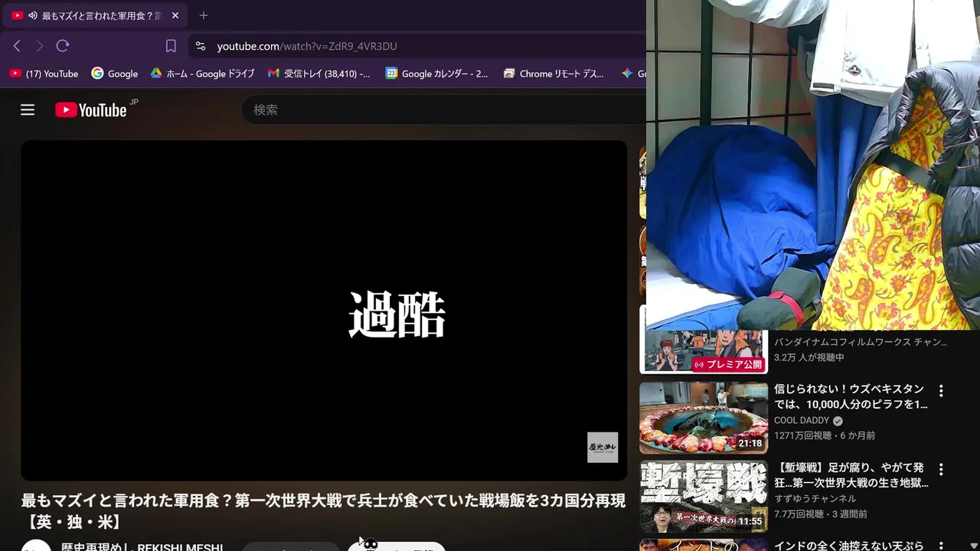
Task: Open the Uzbekistan pilaf video thumbnail
Action: [704, 418]
